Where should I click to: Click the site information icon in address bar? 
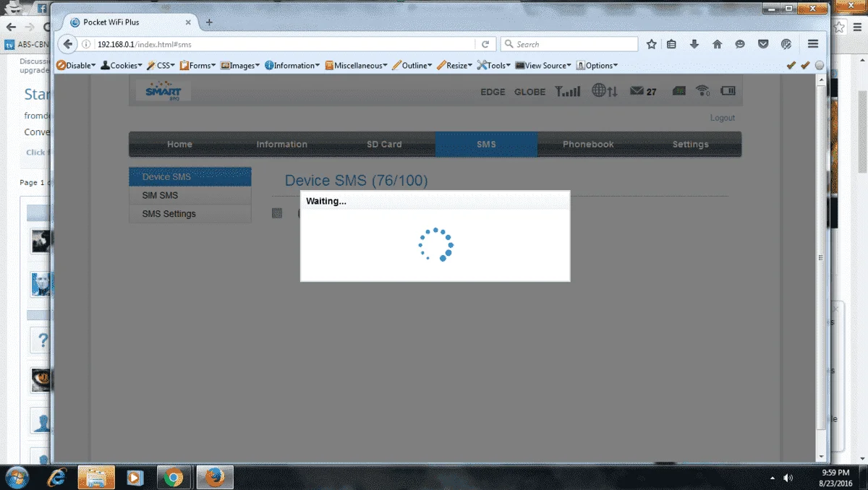pyautogui.click(x=87, y=44)
